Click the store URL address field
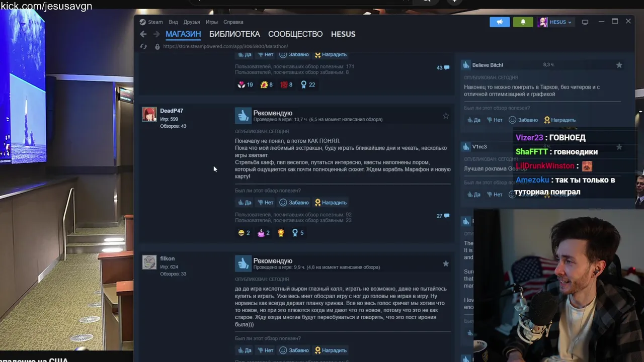This screenshot has width=644, height=362. (x=225, y=46)
